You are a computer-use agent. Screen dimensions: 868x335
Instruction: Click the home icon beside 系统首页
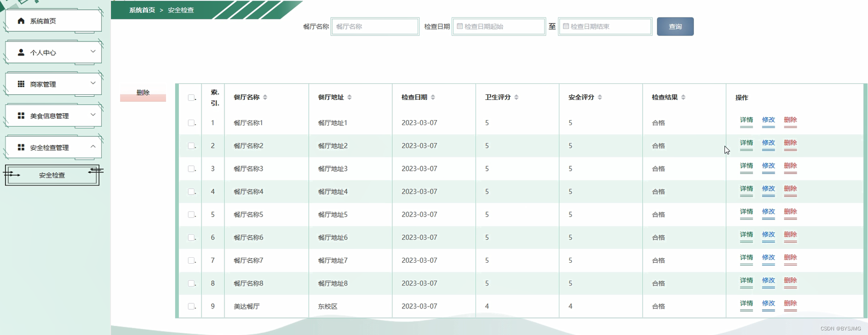(21, 21)
